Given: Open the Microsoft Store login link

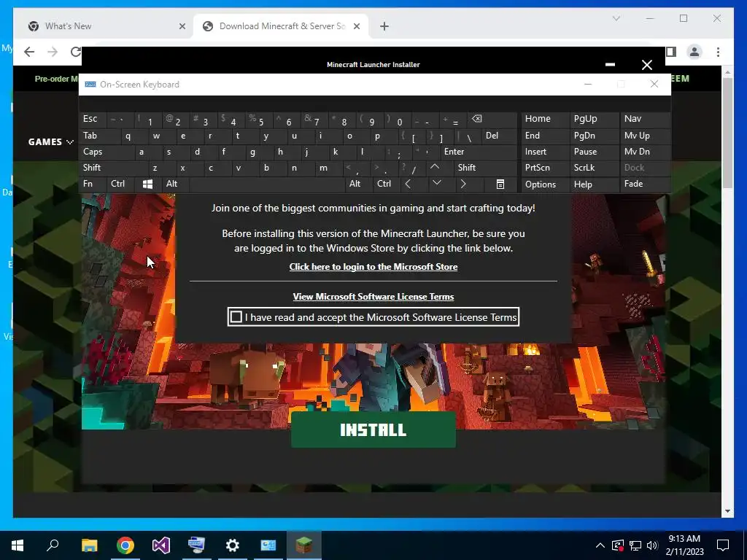Looking at the screenshot, I should point(373,267).
